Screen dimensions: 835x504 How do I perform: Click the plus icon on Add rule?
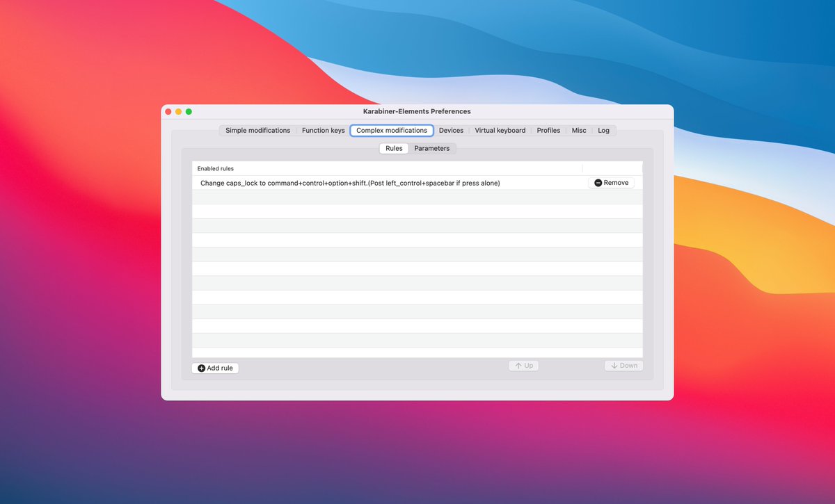click(201, 368)
